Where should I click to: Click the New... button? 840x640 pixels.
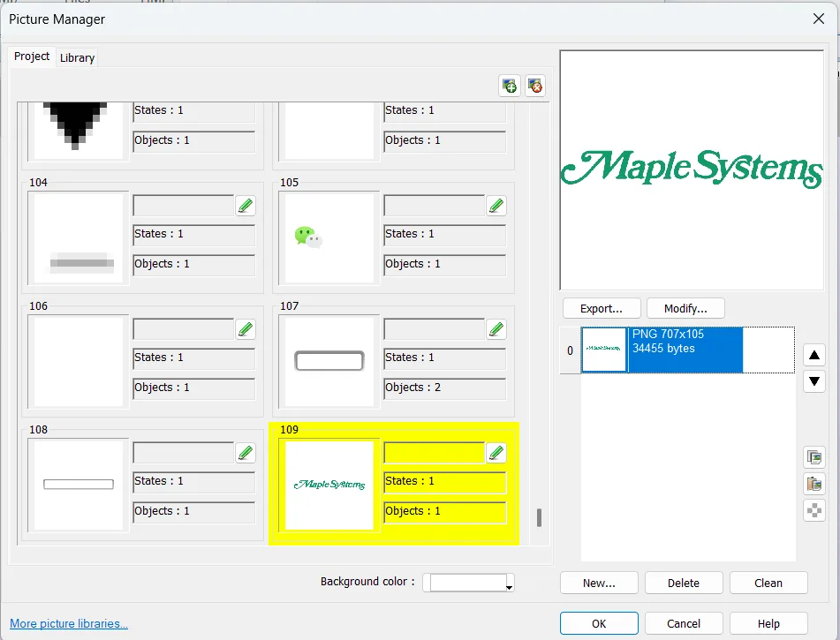[x=599, y=583]
